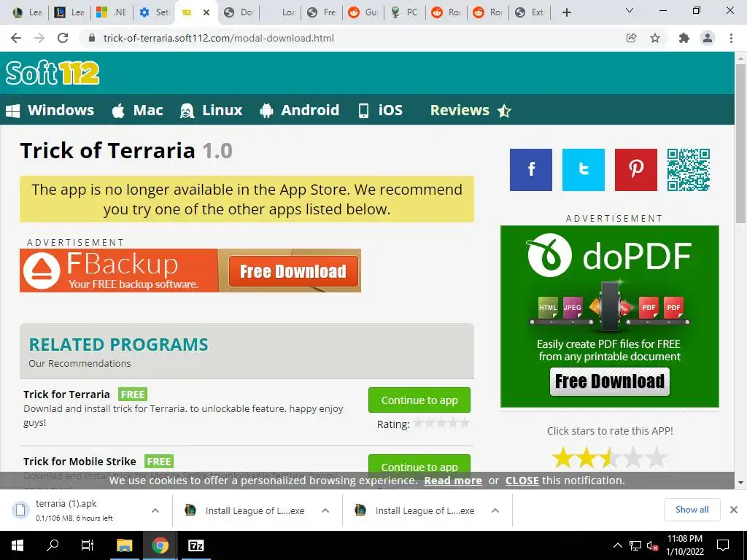This screenshot has width=747, height=560.
Task: Open the Windows category
Action: pos(50,111)
